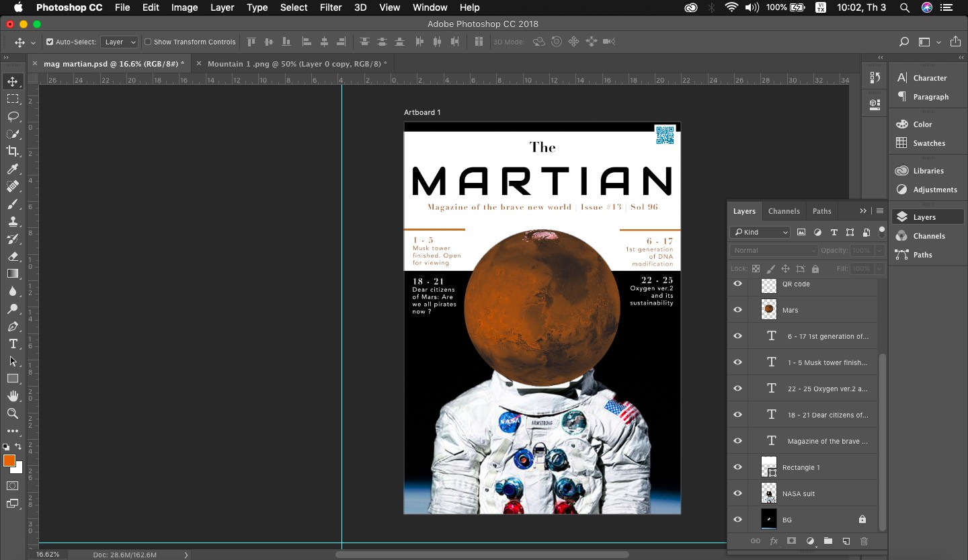Select the Crop tool

[x=13, y=151]
